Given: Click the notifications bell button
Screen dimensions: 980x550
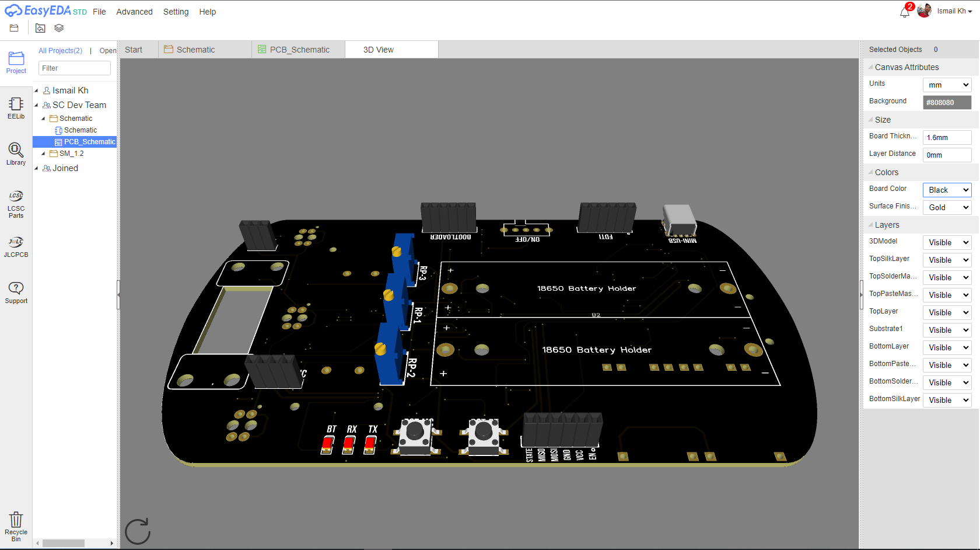Looking at the screenshot, I should click(904, 11).
